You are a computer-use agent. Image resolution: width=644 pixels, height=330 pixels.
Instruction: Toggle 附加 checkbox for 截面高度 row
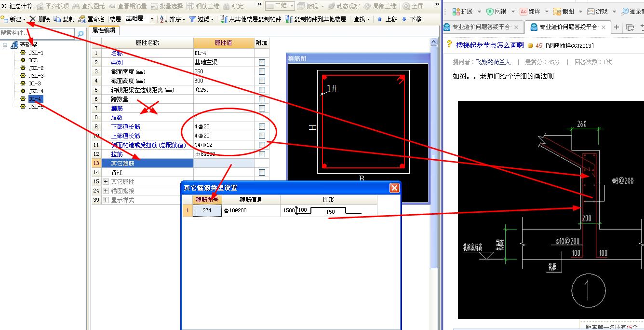click(x=262, y=81)
